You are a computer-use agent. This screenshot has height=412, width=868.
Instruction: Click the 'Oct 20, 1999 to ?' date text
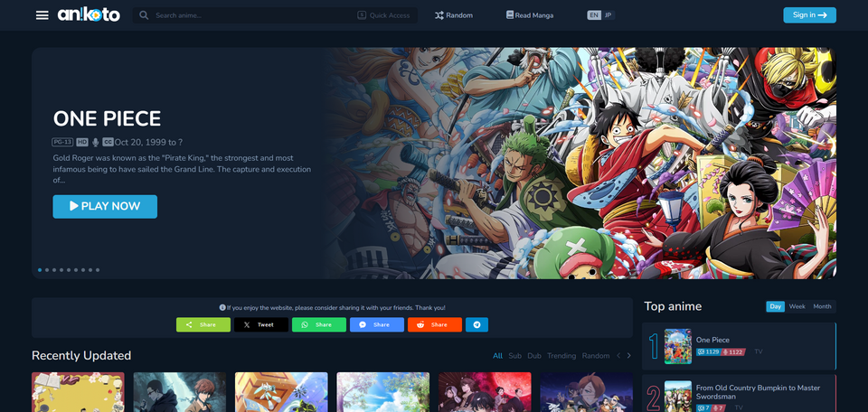(x=149, y=142)
